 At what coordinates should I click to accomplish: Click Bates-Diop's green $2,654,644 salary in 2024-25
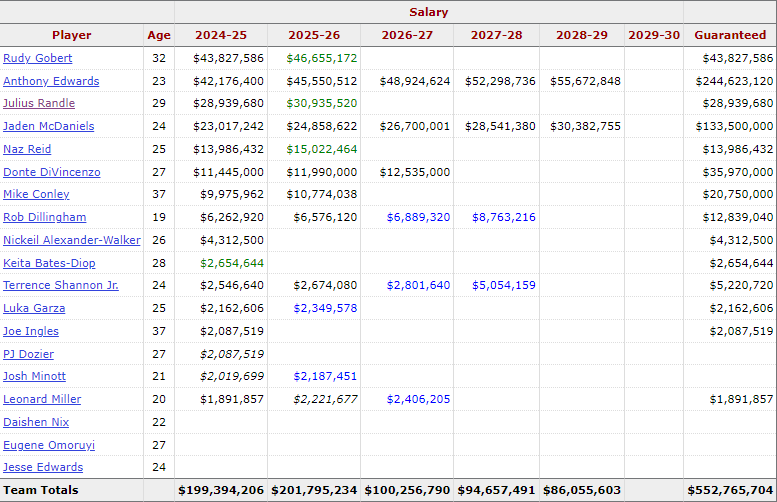[x=232, y=263]
